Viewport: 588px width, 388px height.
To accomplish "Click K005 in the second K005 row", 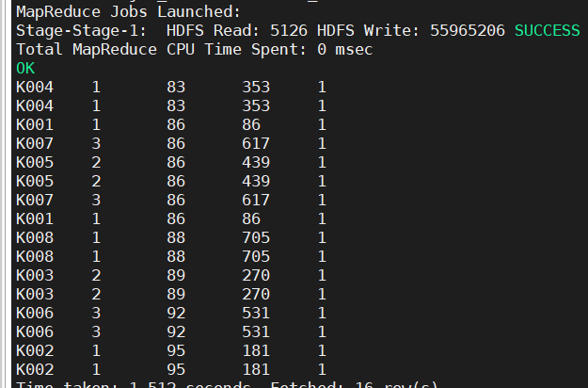I will [x=35, y=181].
